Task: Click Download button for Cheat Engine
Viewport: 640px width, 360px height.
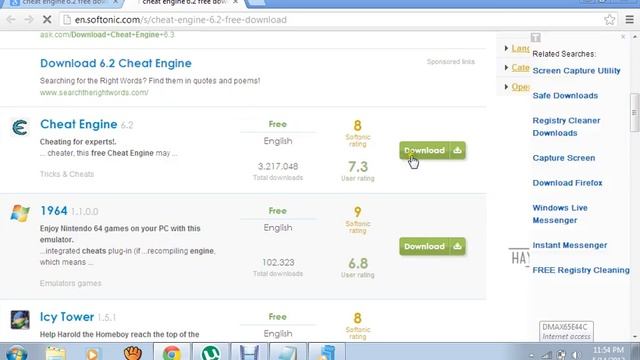Action: (432, 151)
